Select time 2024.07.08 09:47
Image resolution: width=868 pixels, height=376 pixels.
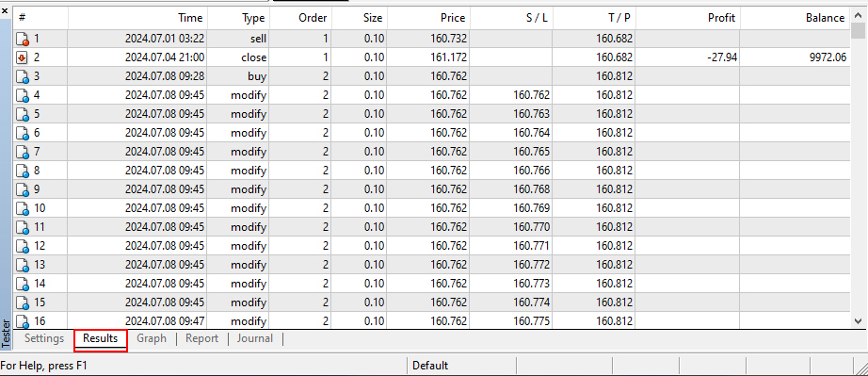[165, 321]
